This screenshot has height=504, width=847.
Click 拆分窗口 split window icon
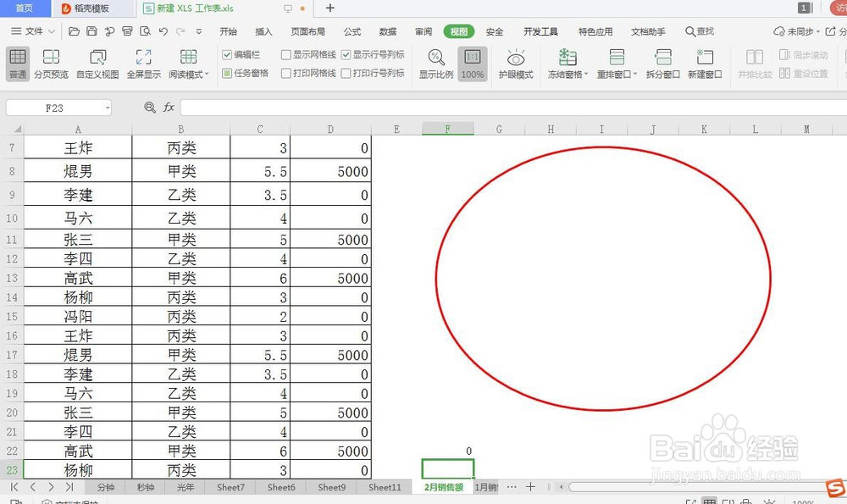663,57
